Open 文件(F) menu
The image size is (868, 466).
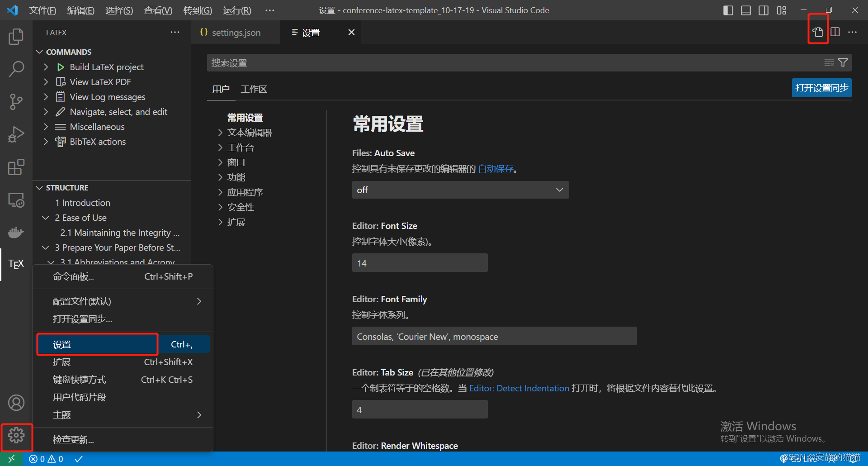point(42,10)
